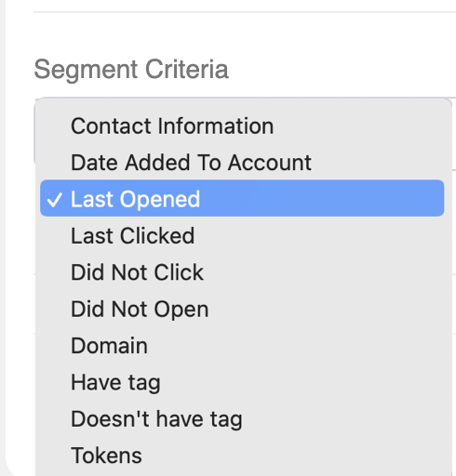Select Contact Information from criteria list
The width and height of the screenshot is (456, 476).
click(242, 126)
